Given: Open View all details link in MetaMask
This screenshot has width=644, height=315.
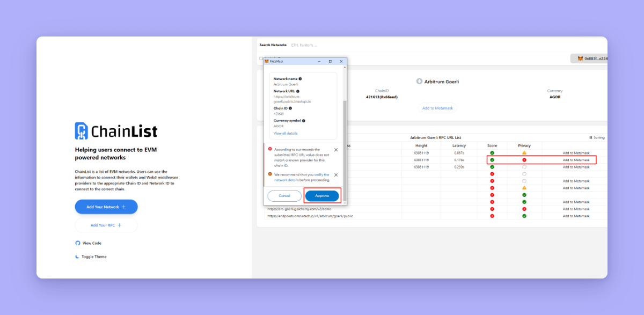Looking at the screenshot, I should tap(286, 133).
